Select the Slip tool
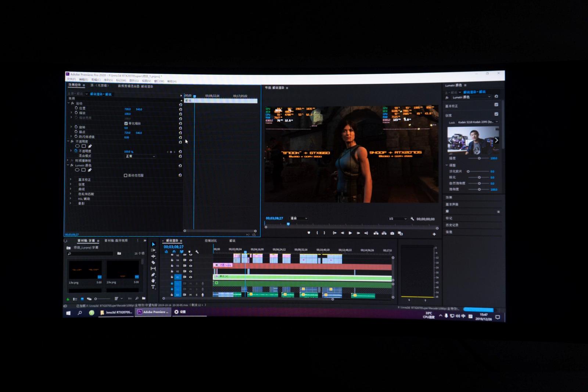Viewport: 588px width, 392px height. click(154, 269)
